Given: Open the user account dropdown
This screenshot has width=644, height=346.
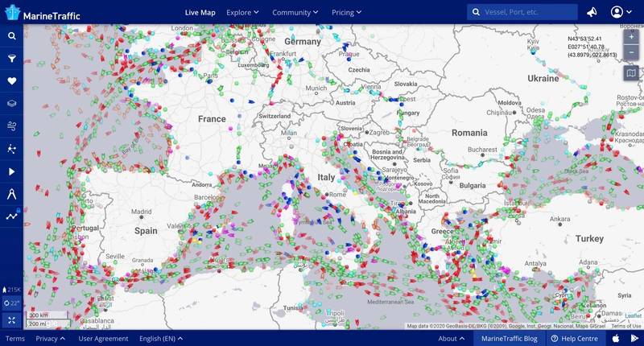Looking at the screenshot, I should 621,12.
